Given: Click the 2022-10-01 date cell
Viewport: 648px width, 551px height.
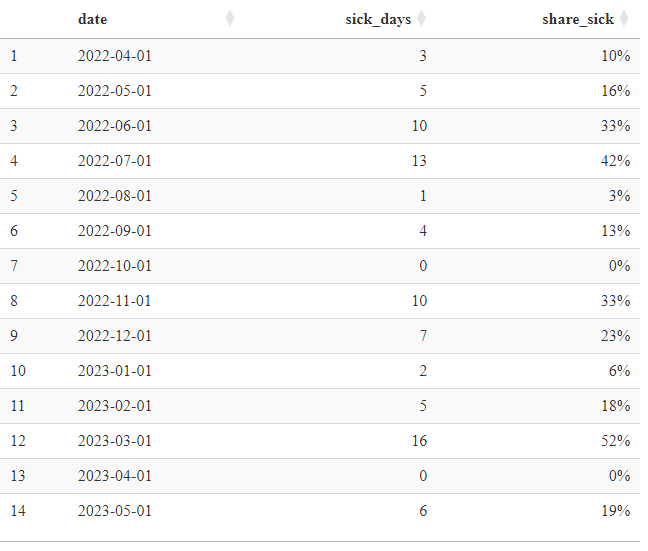Looking at the screenshot, I should point(115,266).
